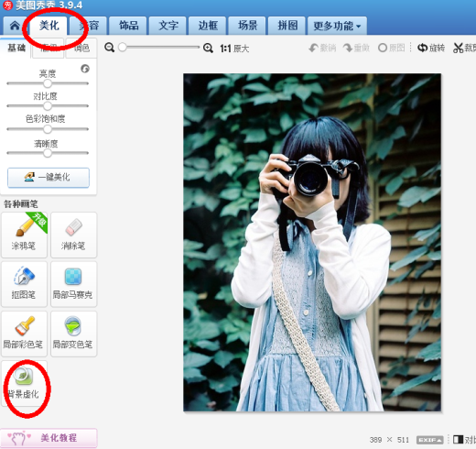476x449 pixels.
Task: Open the 边框 tab
Action: [208, 26]
